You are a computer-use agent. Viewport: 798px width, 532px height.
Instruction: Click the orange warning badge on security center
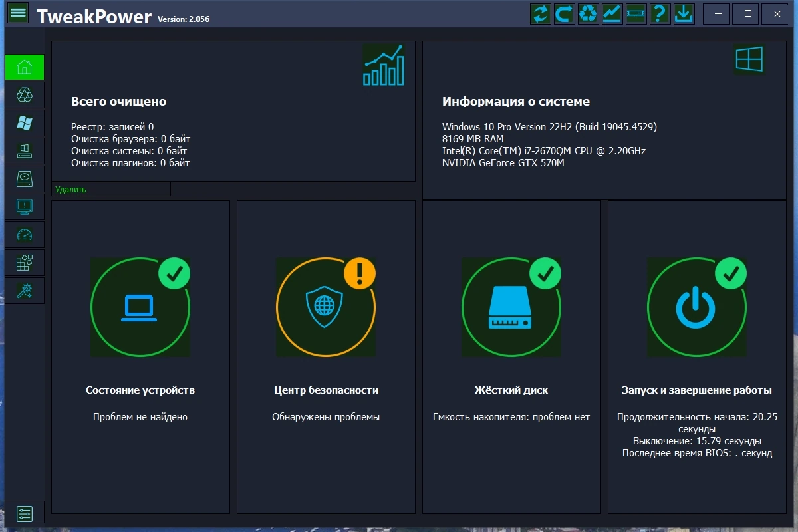click(360, 273)
